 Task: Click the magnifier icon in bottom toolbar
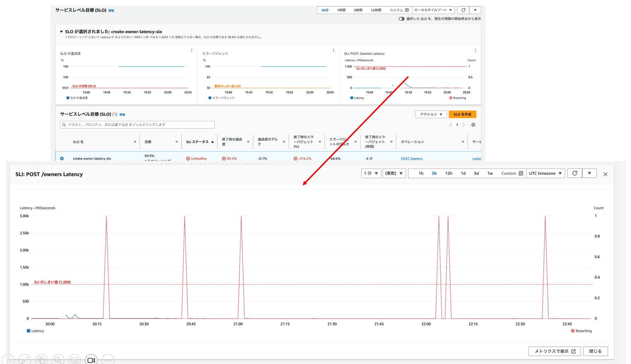pos(58,360)
